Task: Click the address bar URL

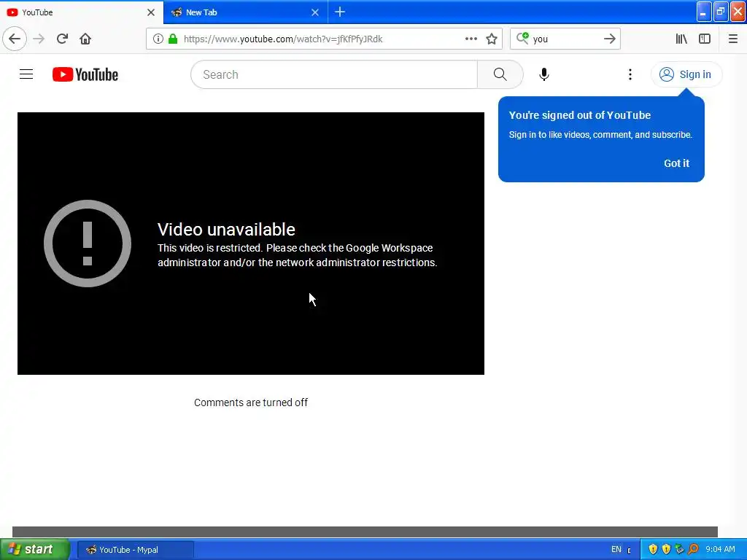Action: point(283,39)
